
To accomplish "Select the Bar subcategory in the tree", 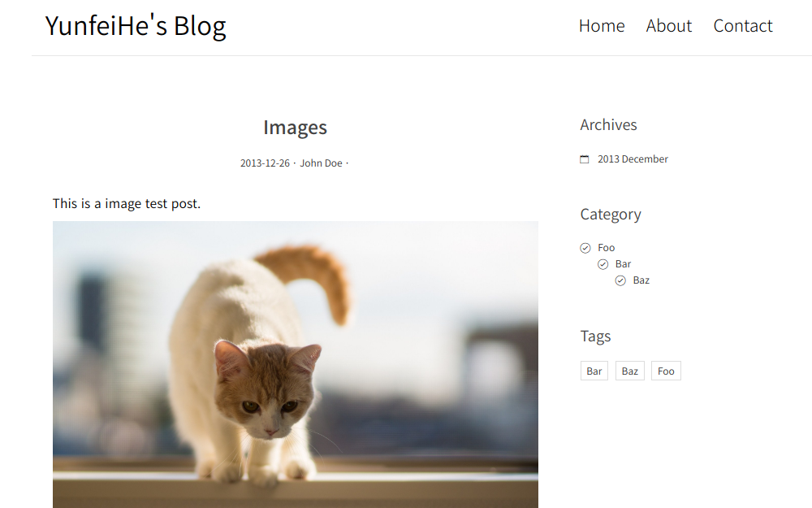I will click(x=624, y=264).
